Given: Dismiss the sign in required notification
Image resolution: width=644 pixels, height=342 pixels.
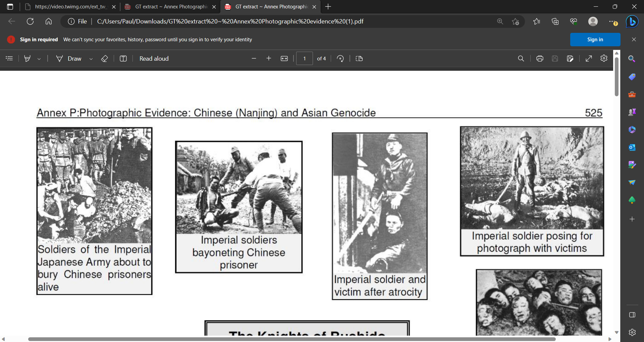Looking at the screenshot, I should coord(634,40).
